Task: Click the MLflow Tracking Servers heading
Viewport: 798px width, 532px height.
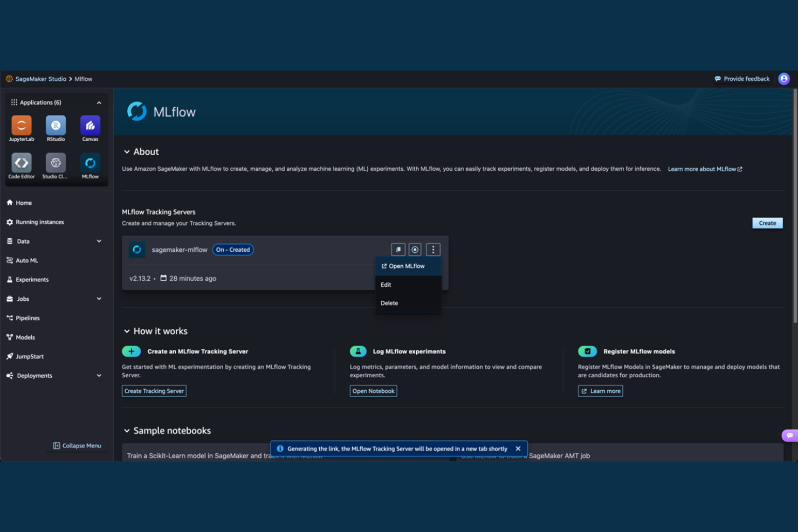Action: tap(159, 212)
